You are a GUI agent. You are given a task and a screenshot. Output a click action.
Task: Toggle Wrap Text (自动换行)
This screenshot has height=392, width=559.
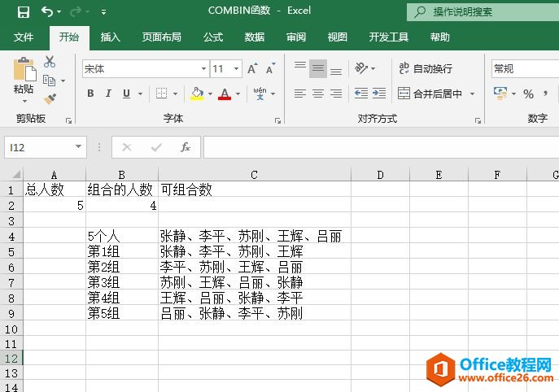(x=425, y=69)
